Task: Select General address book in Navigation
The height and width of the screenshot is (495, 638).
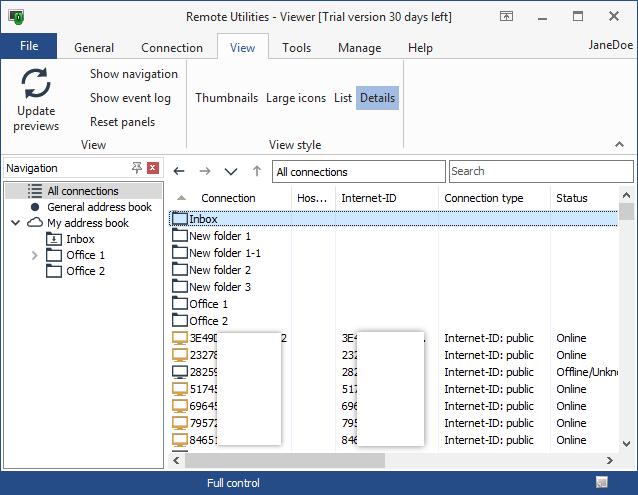Action: pyautogui.click(x=99, y=207)
